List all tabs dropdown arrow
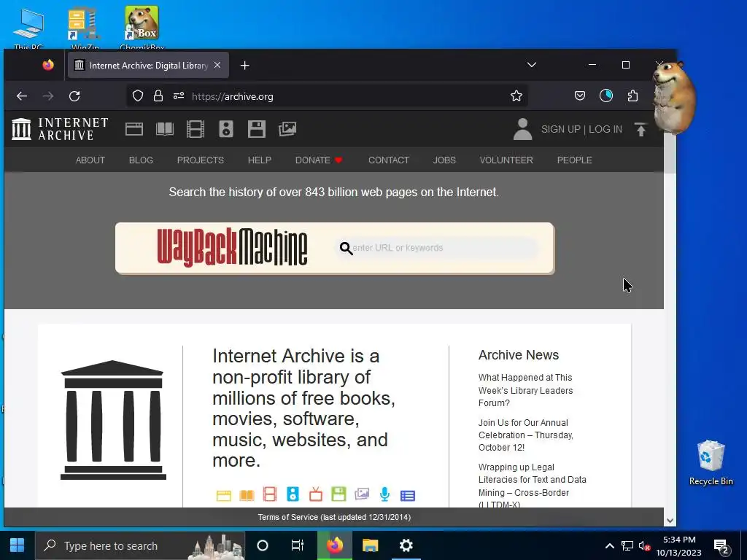This screenshot has height=560, width=747. 532,65
